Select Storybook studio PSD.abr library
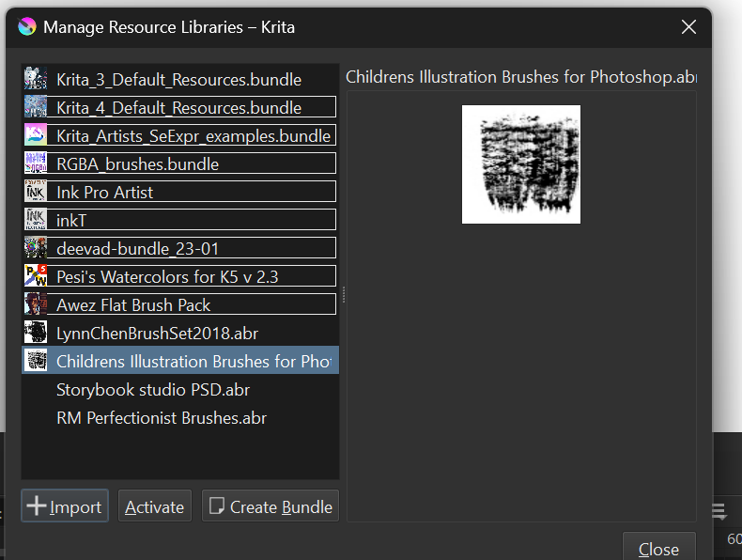Viewport: 742px width, 560px height. coord(180,389)
